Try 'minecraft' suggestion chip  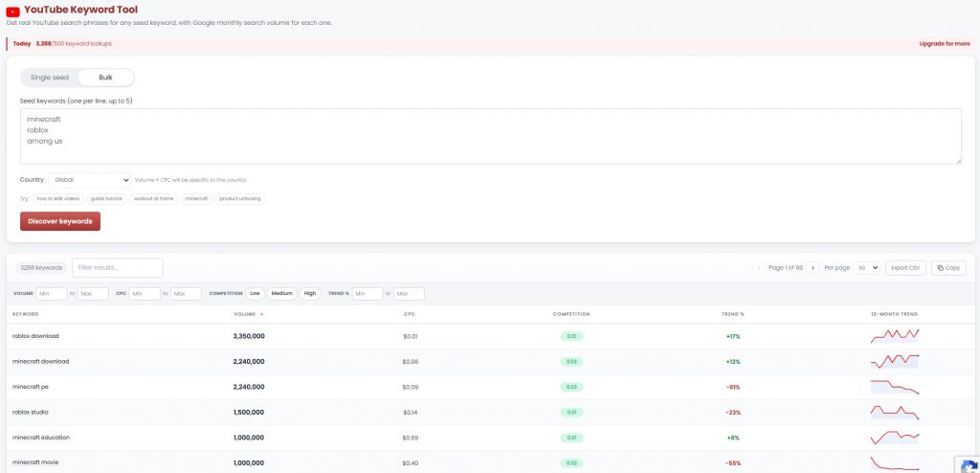click(197, 198)
